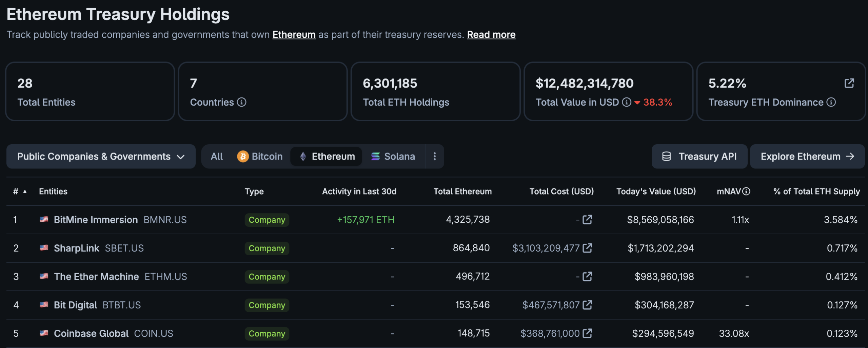
Task: Click the +157,971 ETH activity value
Action: 366,220
